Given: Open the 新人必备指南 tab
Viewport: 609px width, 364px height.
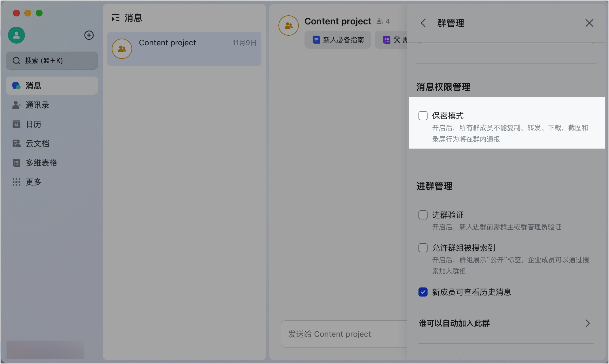Looking at the screenshot, I should point(338,40).
